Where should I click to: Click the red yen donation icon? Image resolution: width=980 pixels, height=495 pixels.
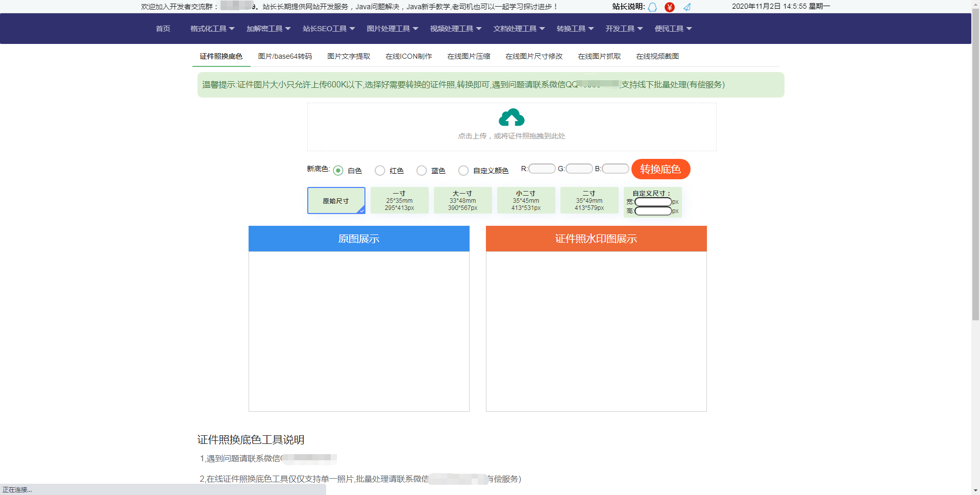pyautogui.click(x=670, y=7)
